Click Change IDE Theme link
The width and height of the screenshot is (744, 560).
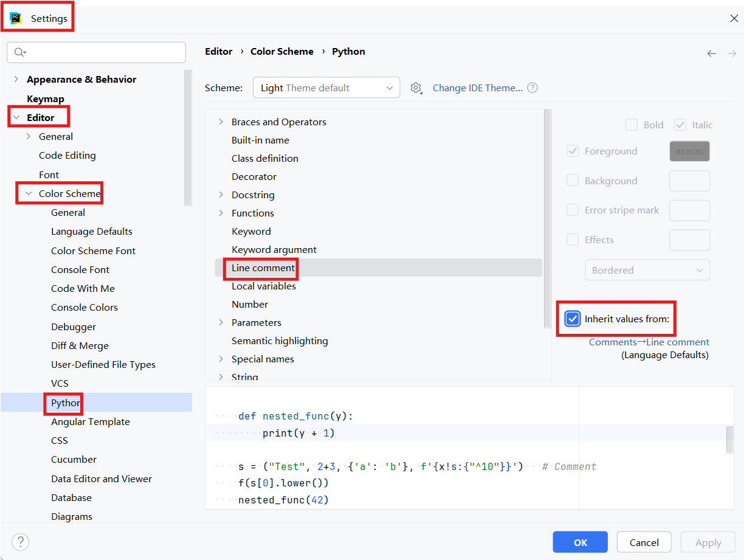click(478, 88)
